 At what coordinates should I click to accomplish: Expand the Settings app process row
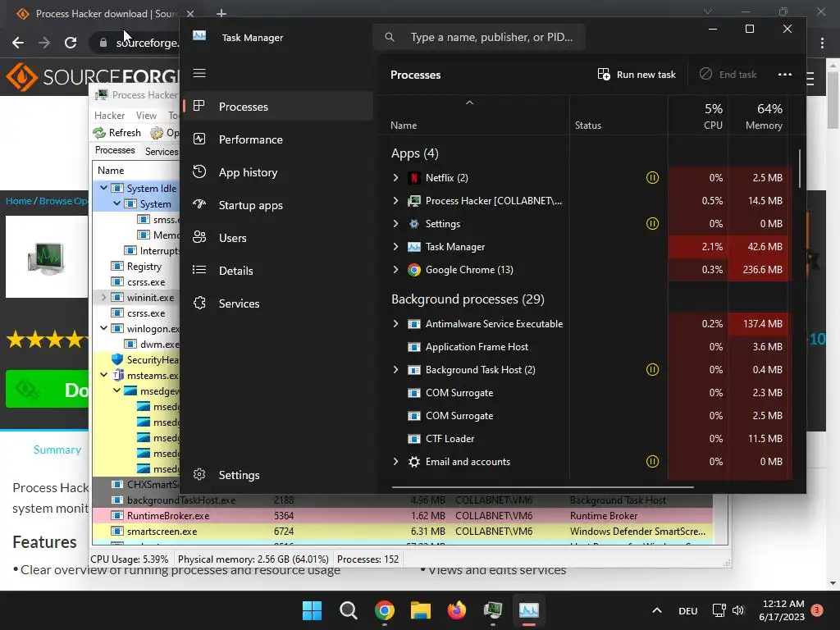[x=395, y=223]
